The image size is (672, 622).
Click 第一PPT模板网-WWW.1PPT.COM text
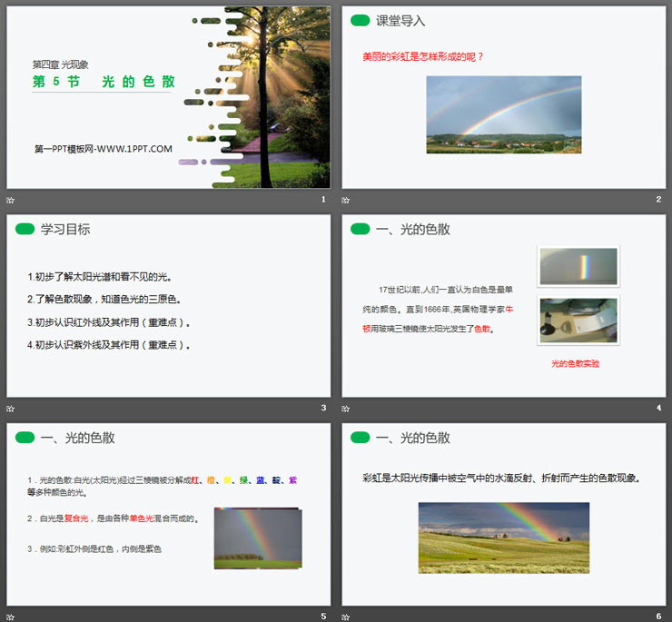(104, 149)
